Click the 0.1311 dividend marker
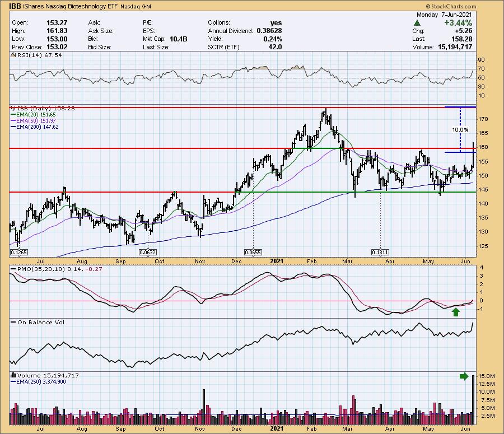Screen dimensions: 504x434 click(x=380, y=253)
